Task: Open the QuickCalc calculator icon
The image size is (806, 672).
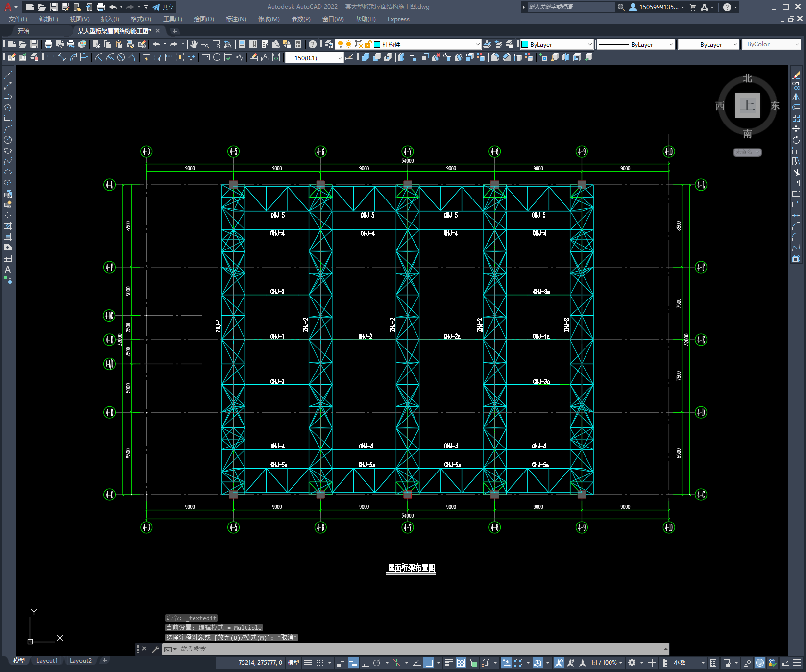Action: tap(298, 44)
